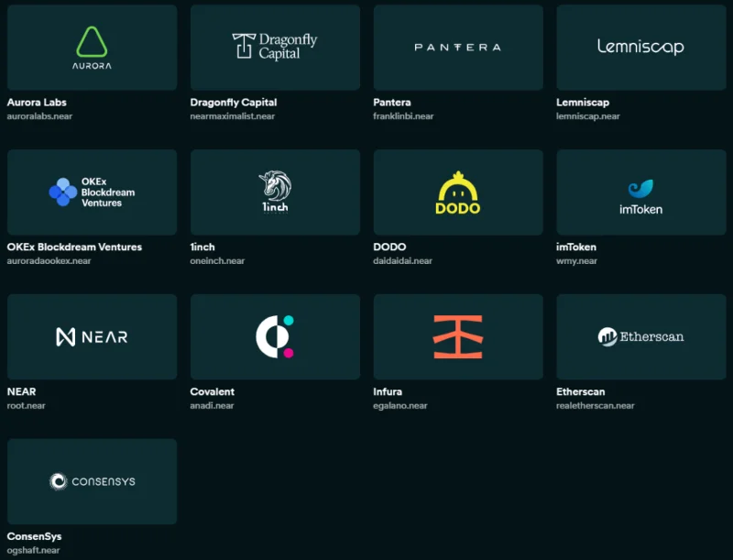Select the orange Infura logo
The width and height of the screenshot is (733, 560).
[457, 336]
